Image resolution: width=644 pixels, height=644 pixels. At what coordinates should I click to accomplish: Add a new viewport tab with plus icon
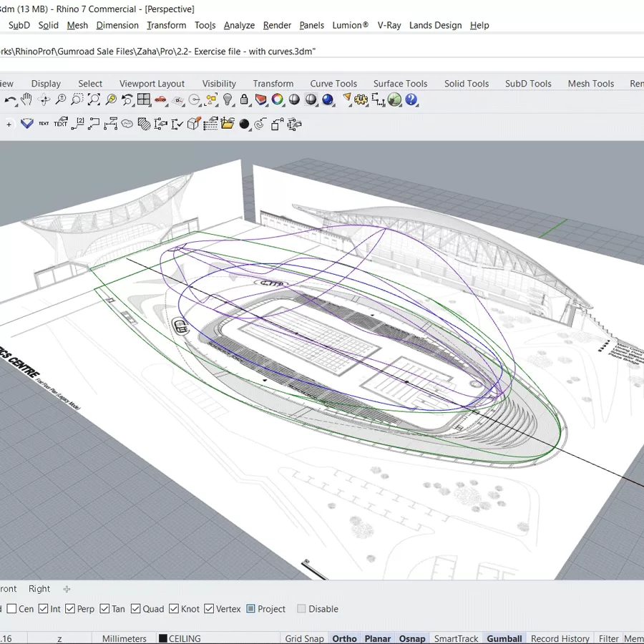click(67, 589)
